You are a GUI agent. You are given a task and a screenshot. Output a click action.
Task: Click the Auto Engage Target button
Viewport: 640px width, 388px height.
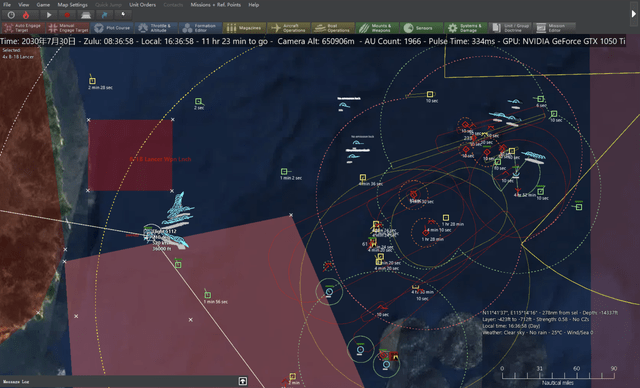coord(23,28)
